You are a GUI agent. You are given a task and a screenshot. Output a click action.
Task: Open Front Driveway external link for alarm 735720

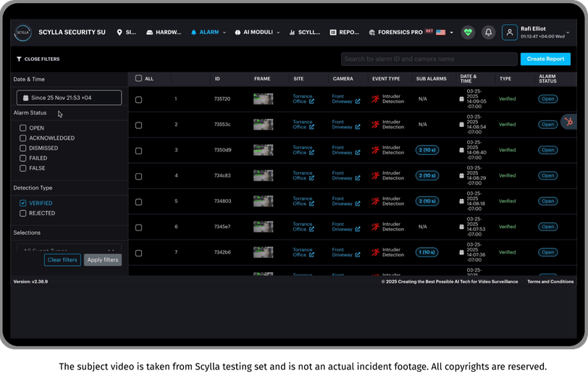point(358,101)
